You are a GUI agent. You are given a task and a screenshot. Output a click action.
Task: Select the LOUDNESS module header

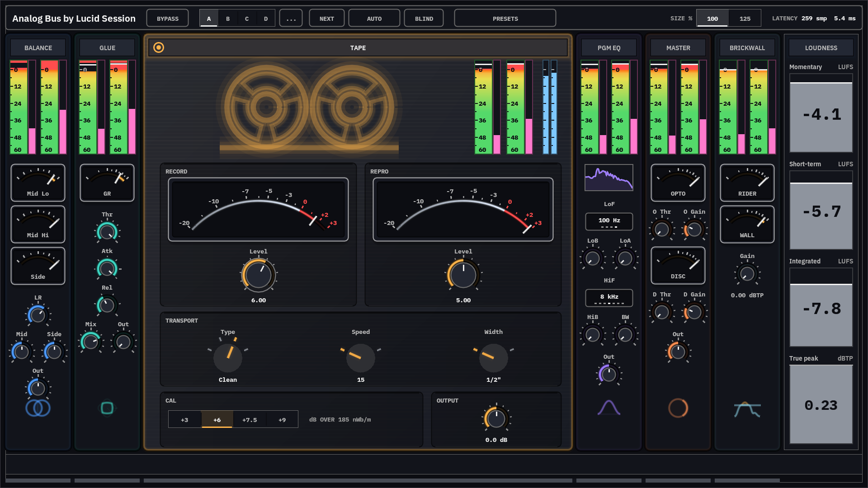(x=821, y=47)
